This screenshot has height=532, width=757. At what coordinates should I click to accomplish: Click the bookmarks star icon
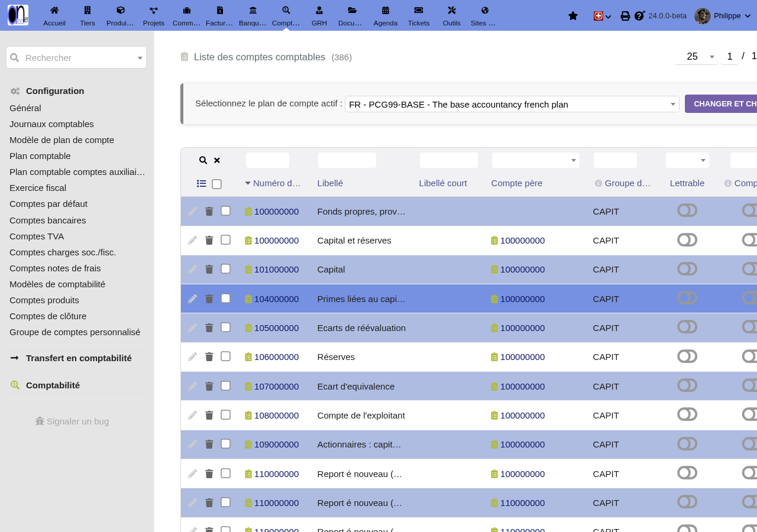tap(572, 16)
